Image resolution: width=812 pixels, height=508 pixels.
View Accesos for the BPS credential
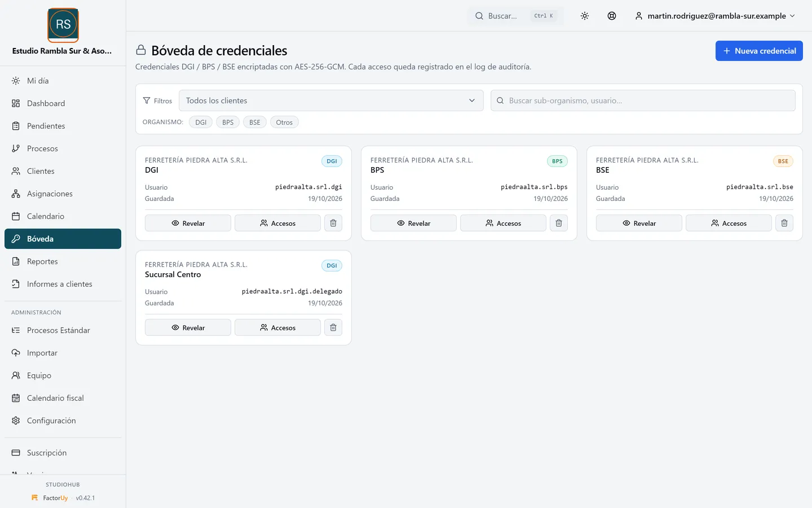pos(503,223)
